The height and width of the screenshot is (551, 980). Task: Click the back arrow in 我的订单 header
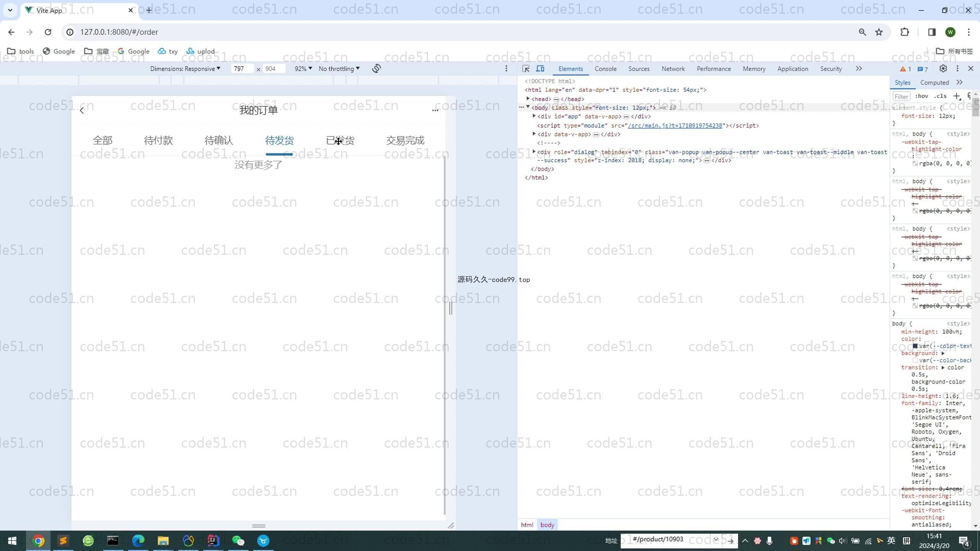[82, 111]
